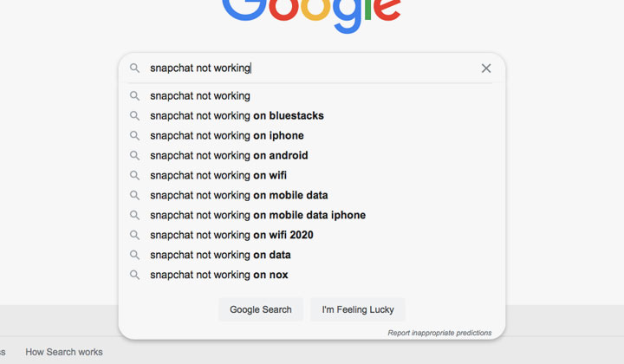
Task: Pick 'snapchat not working on android' suggestion
Action: point(312,155)
